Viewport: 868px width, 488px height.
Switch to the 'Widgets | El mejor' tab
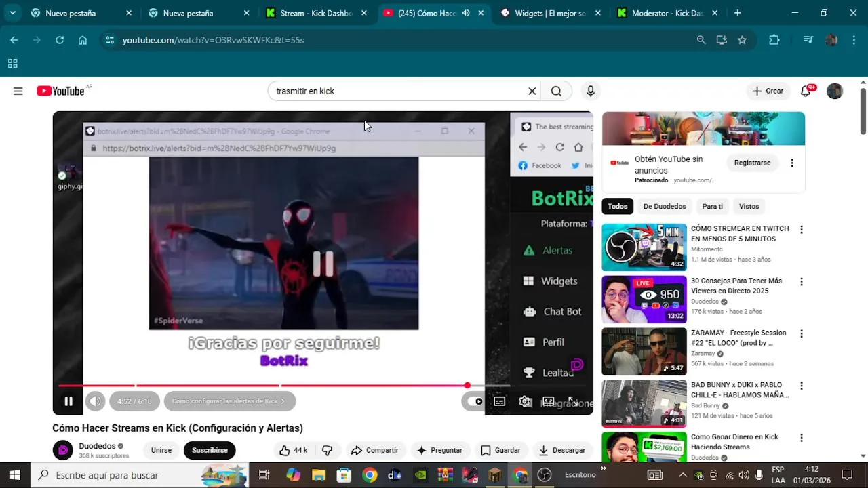click(x=550, y=13)
